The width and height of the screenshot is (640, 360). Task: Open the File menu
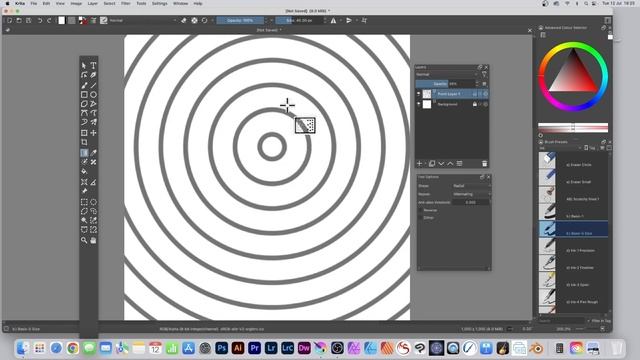click(x=34, y=3)
